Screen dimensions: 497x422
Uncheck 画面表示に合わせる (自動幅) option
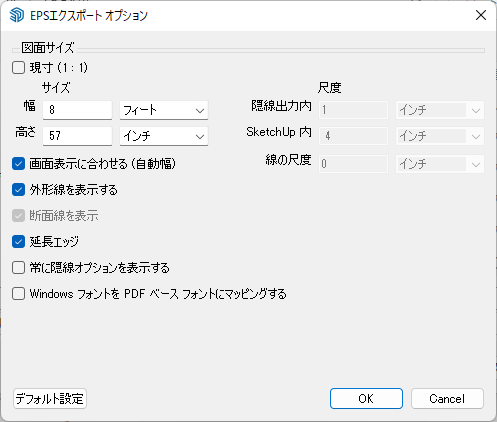pos(18,164)
